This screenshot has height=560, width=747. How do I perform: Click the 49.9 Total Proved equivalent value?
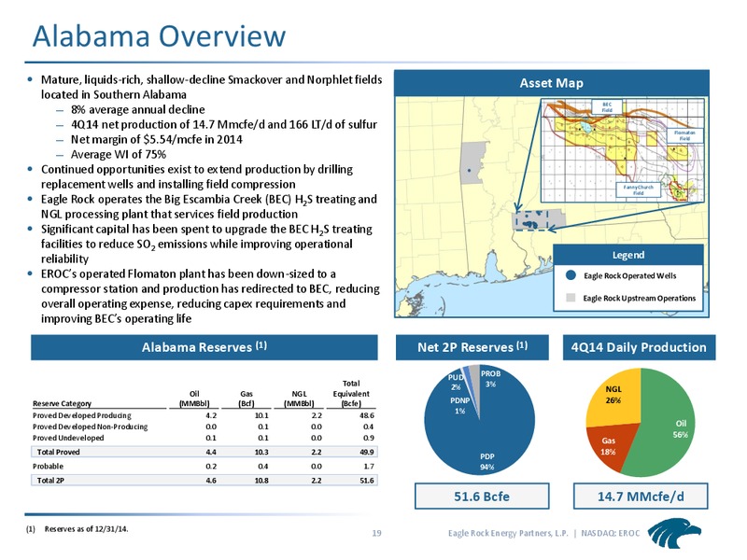(x=367, y=452)
